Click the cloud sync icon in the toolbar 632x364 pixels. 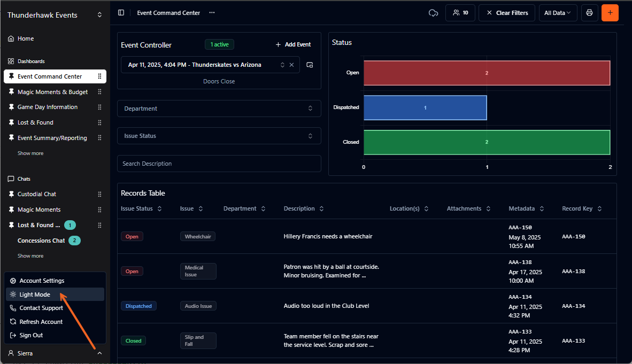tap(433, 12)
